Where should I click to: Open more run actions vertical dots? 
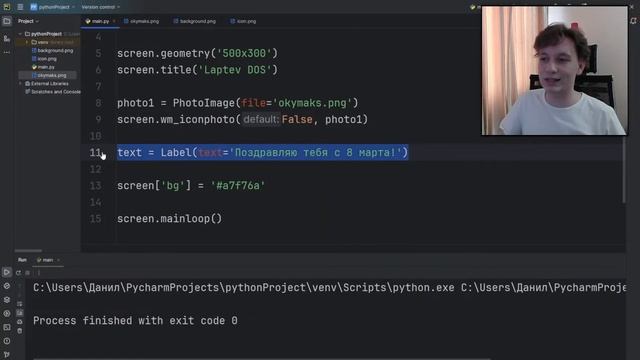coord(39,273)
